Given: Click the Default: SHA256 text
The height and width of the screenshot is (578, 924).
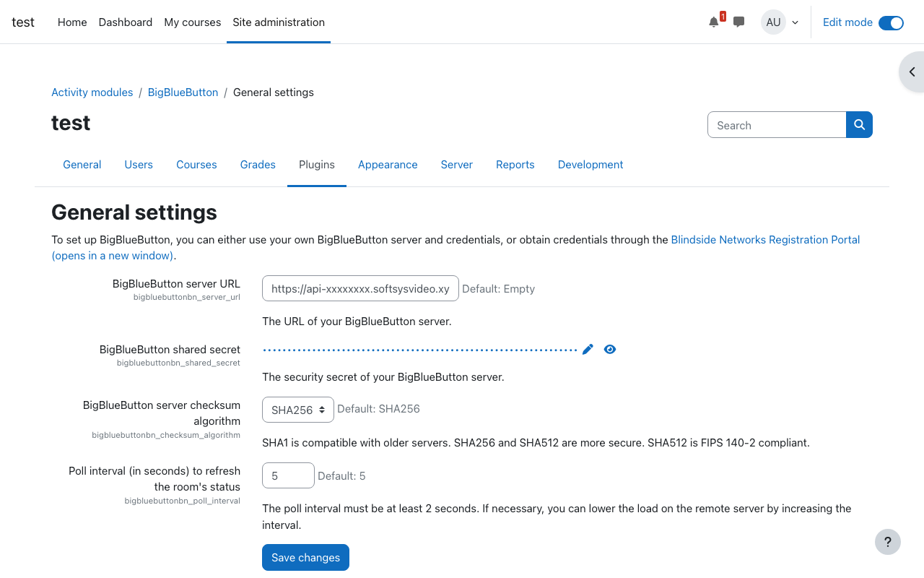Looking at the screenshot, I should tap(378, 409).
